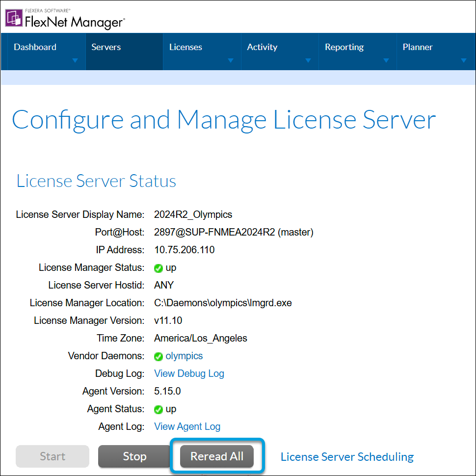Click the green Agent Status check icon
Image resolution: width=476 pixels, height=476 pixels.
[158, 410]
